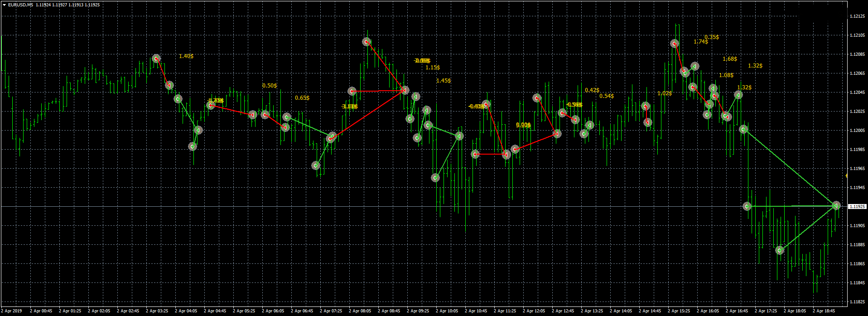This screenshot has width=868, height=316.
Task: Click the 1.11825 price axis label
Action: [x=856, y=302]
